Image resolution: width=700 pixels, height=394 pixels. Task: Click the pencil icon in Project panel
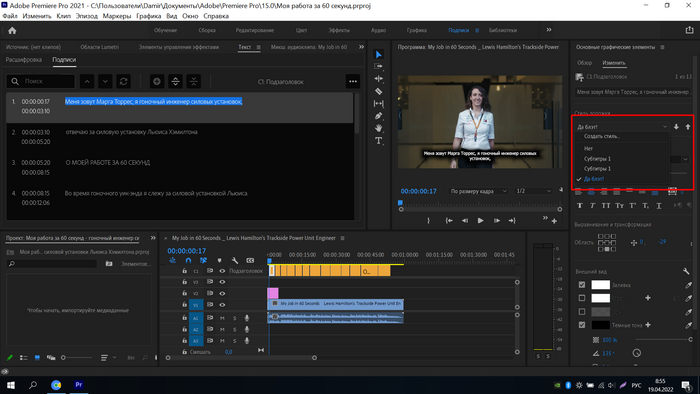pos(10,357)
